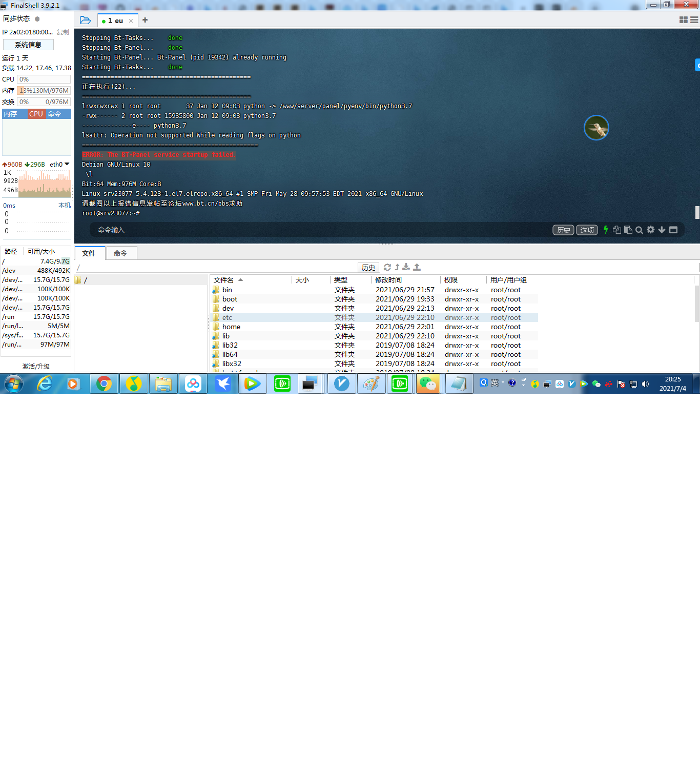700x767 pixels.
Task: Open Internet Explorer from taskbar
Action: (x=45, y=383)
